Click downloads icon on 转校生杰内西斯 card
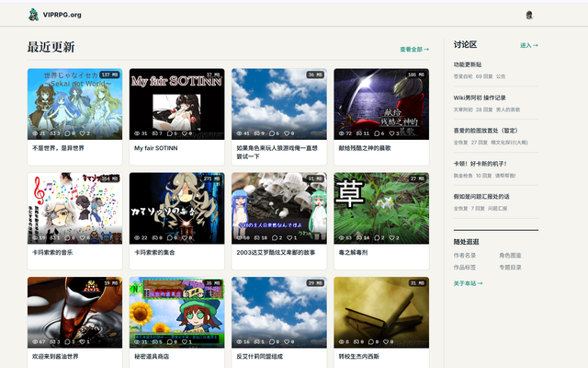The image size is (588, 368). (356, 341)
